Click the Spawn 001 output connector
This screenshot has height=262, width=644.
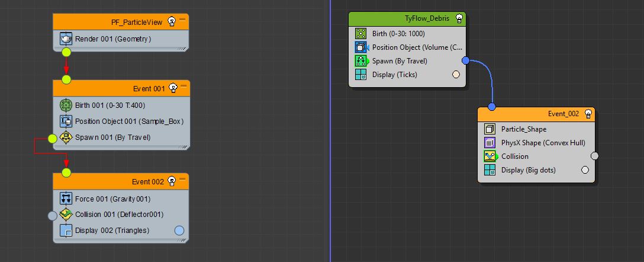(52, 139)
